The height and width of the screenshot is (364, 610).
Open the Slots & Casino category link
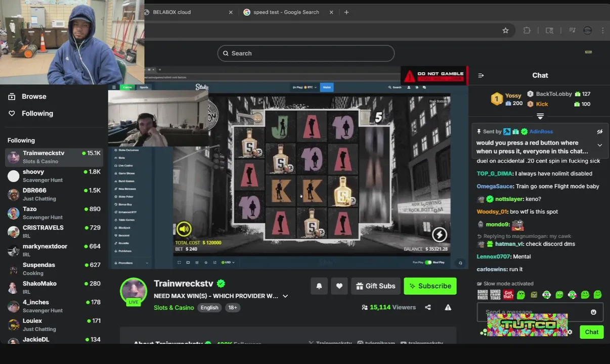point(174,308)
